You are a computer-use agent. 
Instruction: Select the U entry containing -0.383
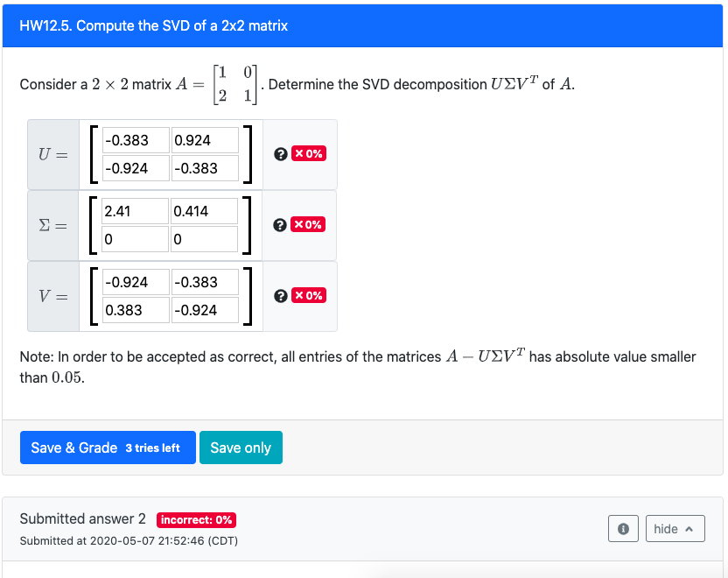point(134,140)
